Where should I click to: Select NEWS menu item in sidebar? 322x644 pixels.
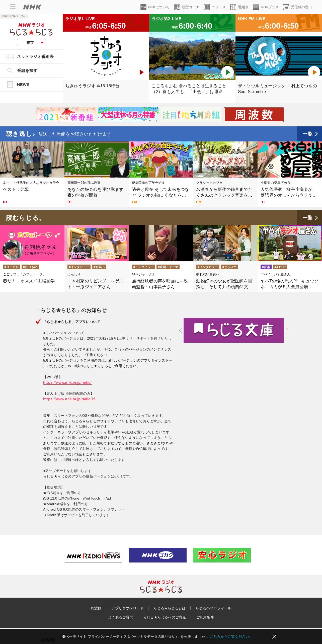pos(31,85)
